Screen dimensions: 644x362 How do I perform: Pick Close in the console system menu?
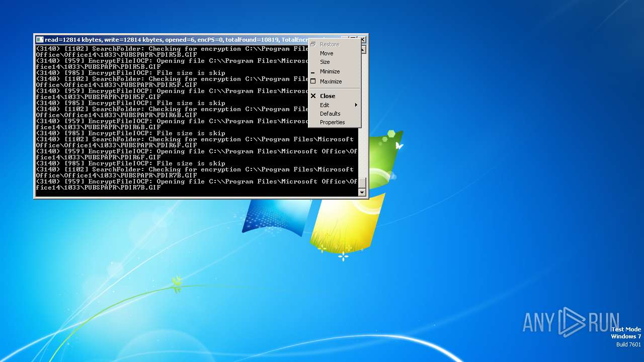(335, 96)
